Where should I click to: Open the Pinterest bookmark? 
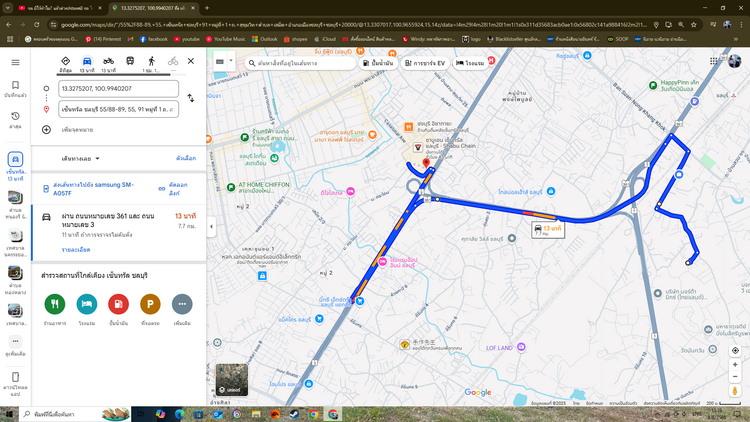(103, 39)
